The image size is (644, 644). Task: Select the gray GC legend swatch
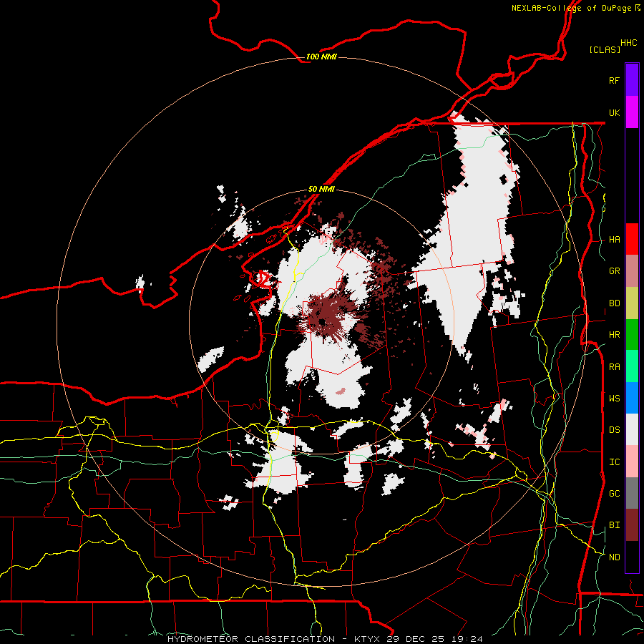click(x=632, y=493)
